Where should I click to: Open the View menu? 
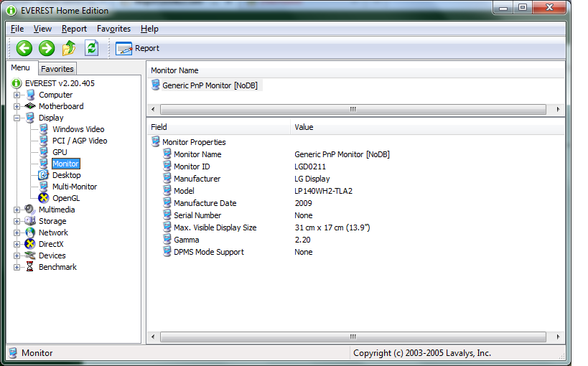[42, 29]
